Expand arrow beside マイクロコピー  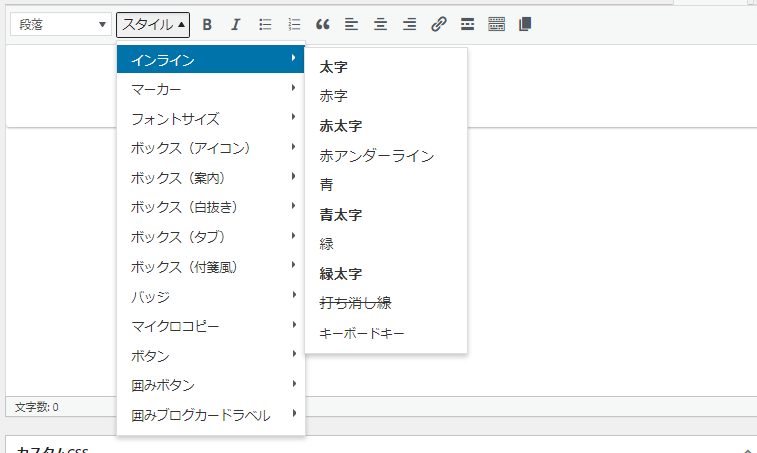pos(293,325)
